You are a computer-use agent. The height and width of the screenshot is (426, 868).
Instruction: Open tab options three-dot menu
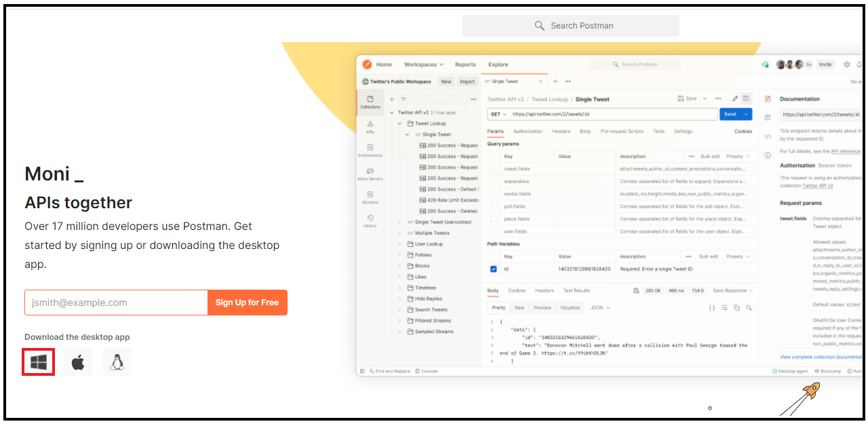[568, 81]
